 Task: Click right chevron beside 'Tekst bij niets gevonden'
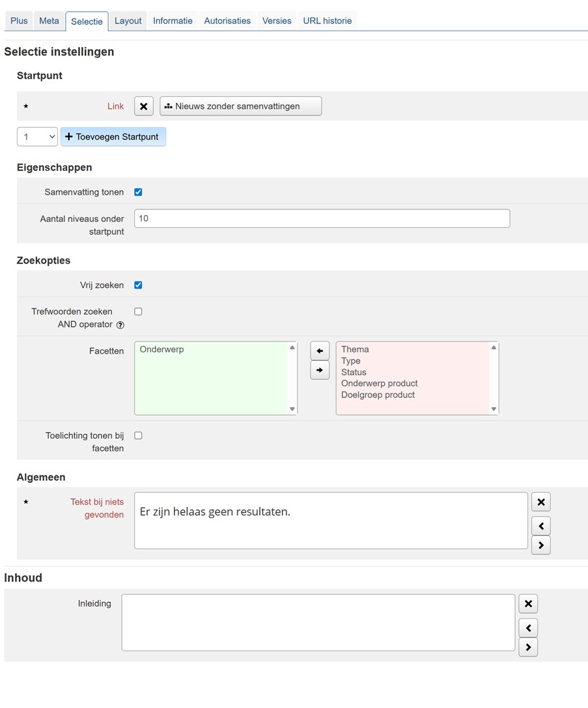pyautogui.click(x=541, y=545)
